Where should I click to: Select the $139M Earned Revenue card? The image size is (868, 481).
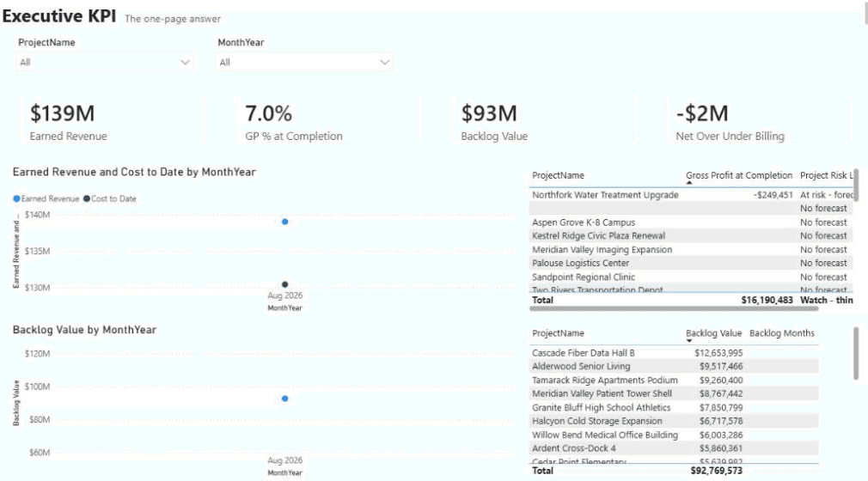point(113,120)
